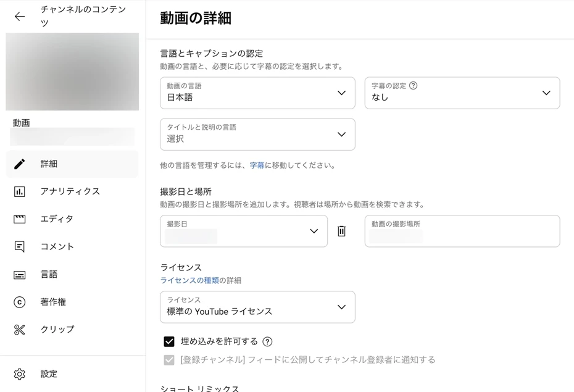Open the エディタ panel
Viewport: 574px width, 392px height.
tap(21, 219)
